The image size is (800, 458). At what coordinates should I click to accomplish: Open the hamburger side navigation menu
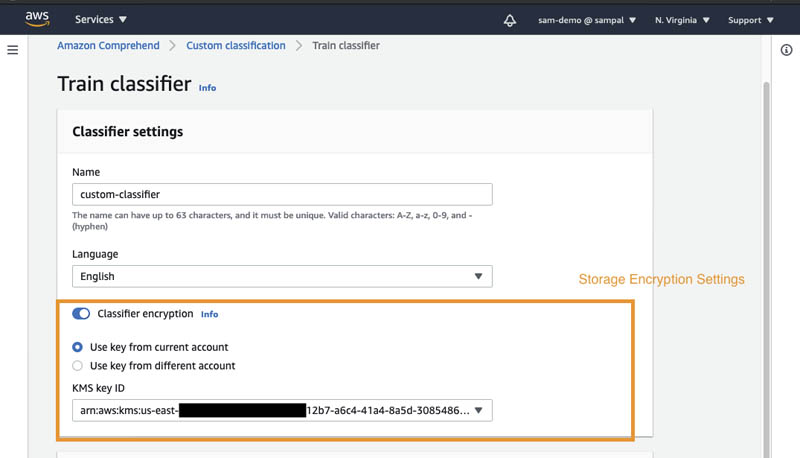coord(13,50)
